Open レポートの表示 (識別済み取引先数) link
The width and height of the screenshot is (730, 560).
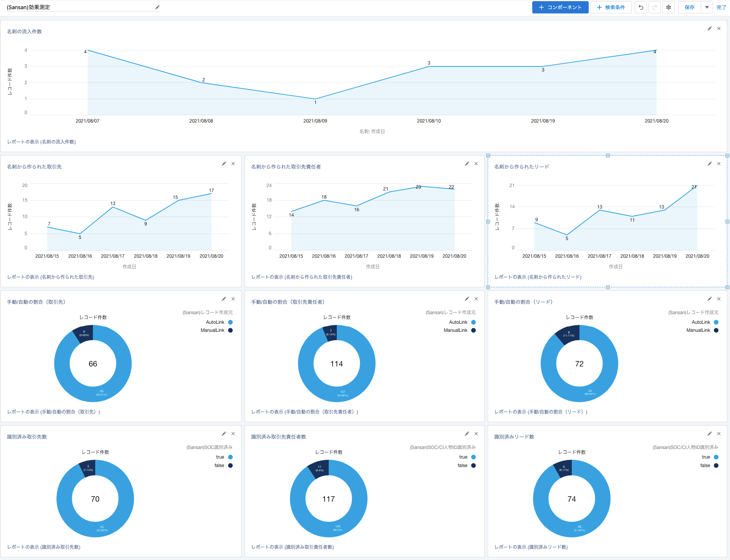(44, 547)
